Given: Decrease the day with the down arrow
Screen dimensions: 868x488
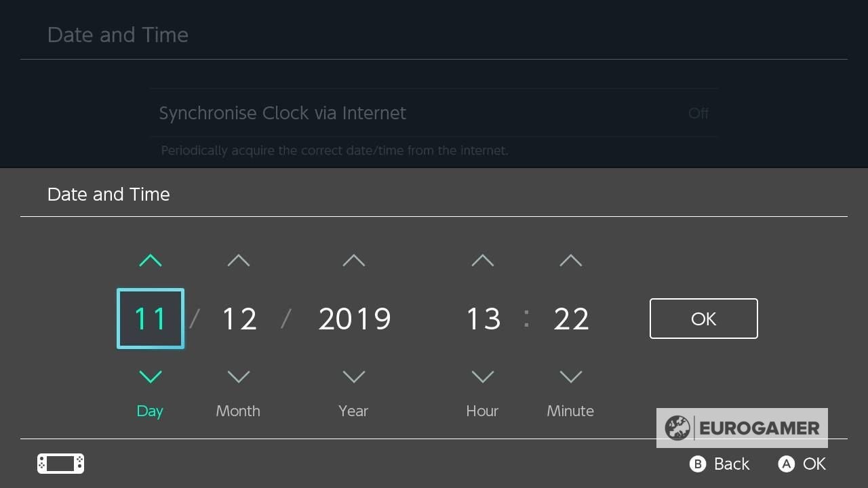Looking at the screenshot, I should coord(151,376).
